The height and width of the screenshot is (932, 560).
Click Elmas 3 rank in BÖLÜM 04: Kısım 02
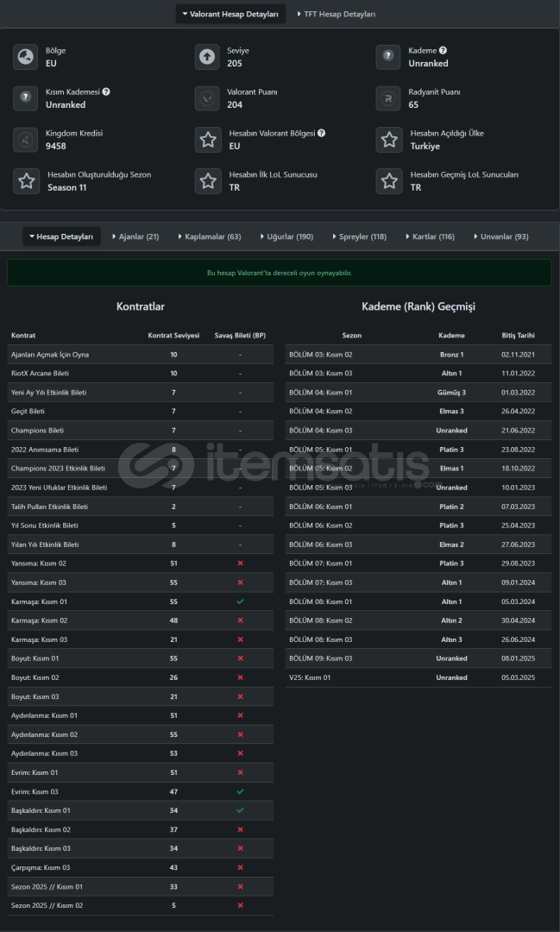click(452, 412)
